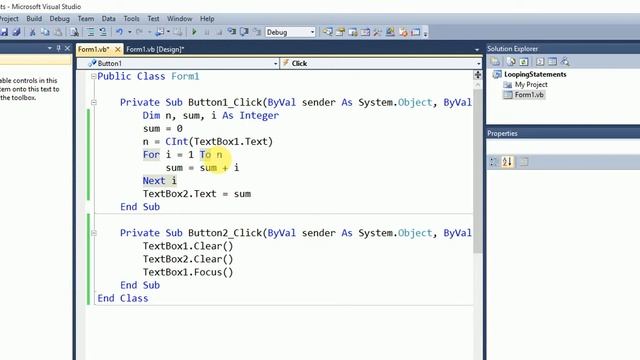Open the Solution Explorer toolbar icon
The width and height of the screenshot is (640, 360).
point(327,32)
